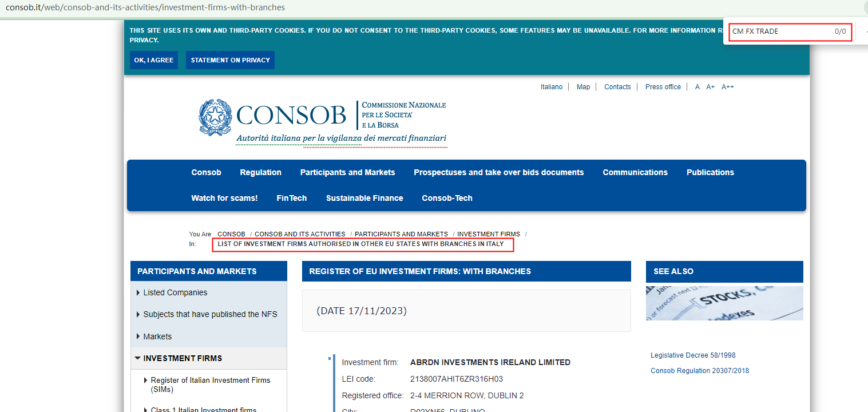Open the Regulation menu

pos(260,172)
